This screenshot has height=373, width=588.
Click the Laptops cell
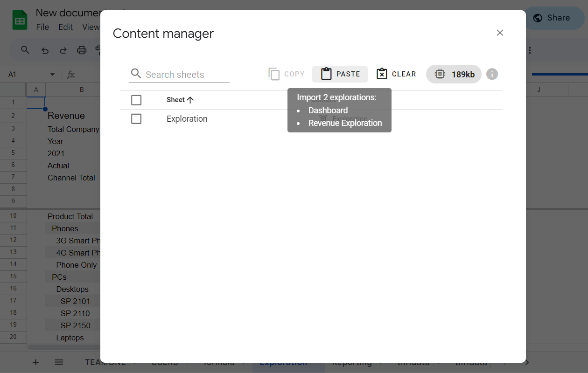[70, 338]
